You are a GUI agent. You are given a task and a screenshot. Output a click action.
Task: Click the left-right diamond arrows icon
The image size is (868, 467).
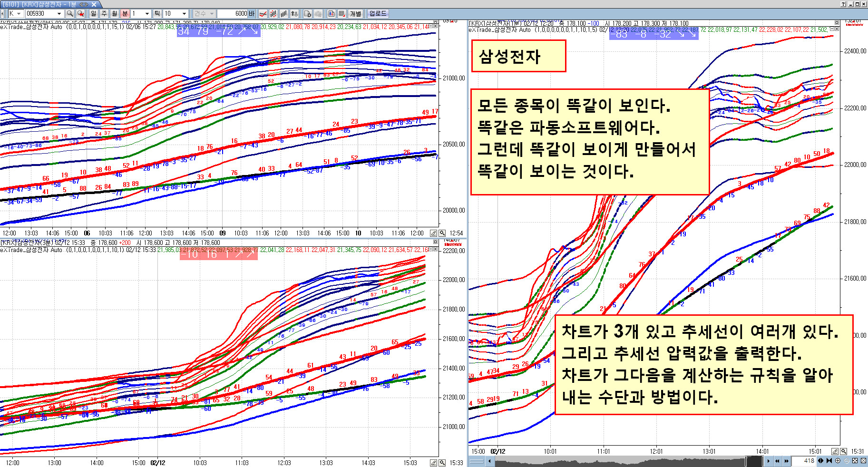pyautogui.click(x=821, y=461)
